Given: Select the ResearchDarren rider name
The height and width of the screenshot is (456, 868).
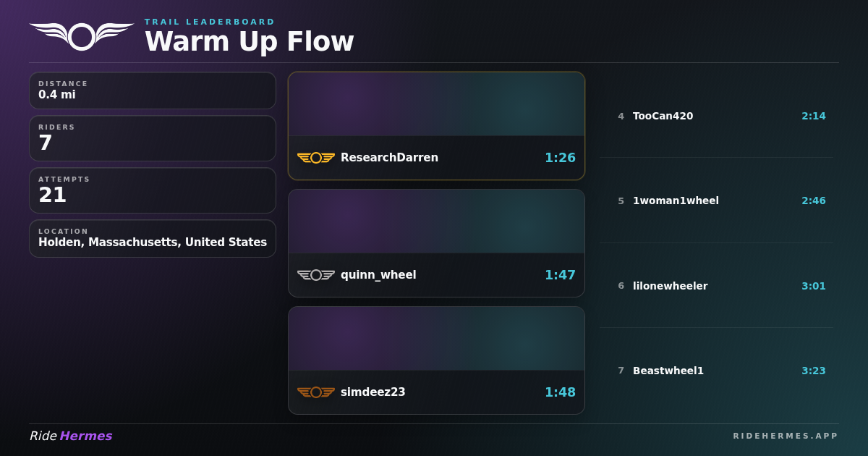Looking at the screenshot, I should 389,158.
